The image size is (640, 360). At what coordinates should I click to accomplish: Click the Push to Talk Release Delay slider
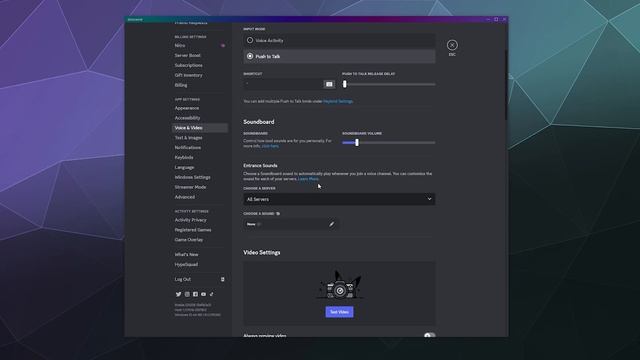pyautogui.click(x=389, y=84)
